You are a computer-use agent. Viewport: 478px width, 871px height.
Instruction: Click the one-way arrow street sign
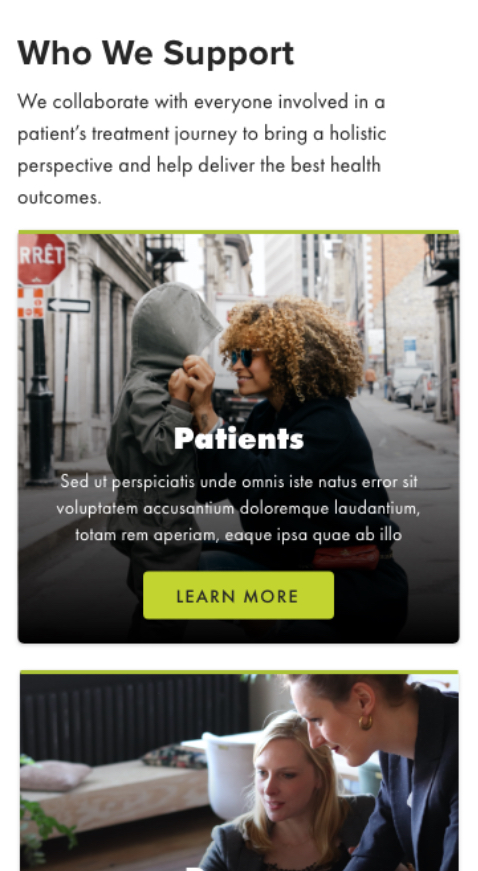tap(68, 305)
